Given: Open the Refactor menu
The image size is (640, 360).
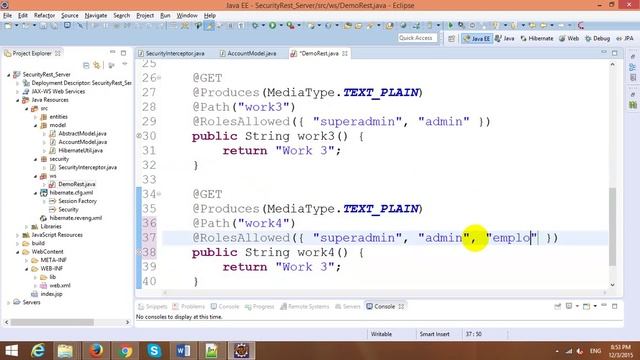Looking at the screenshot, I should coord(44,16).
